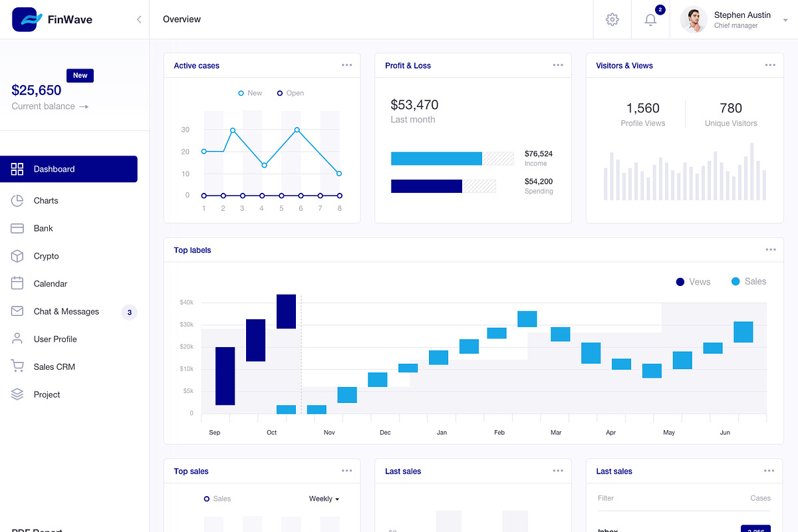Open the settings gear

(x=612, y=20)
